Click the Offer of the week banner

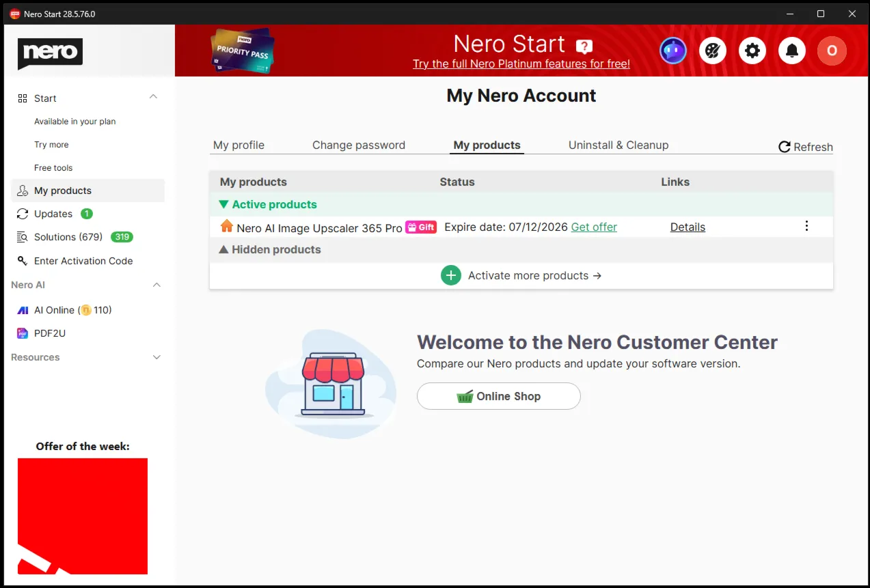pos(83,516)
